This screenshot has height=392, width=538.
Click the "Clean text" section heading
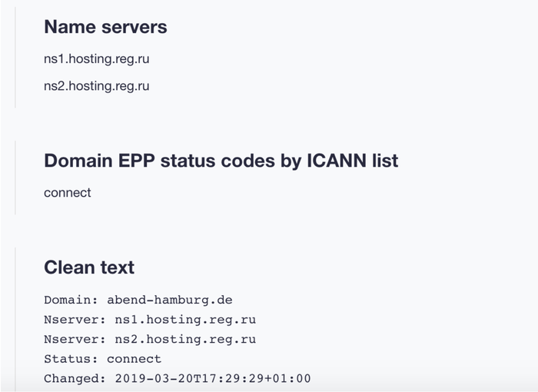click(89, 267)
